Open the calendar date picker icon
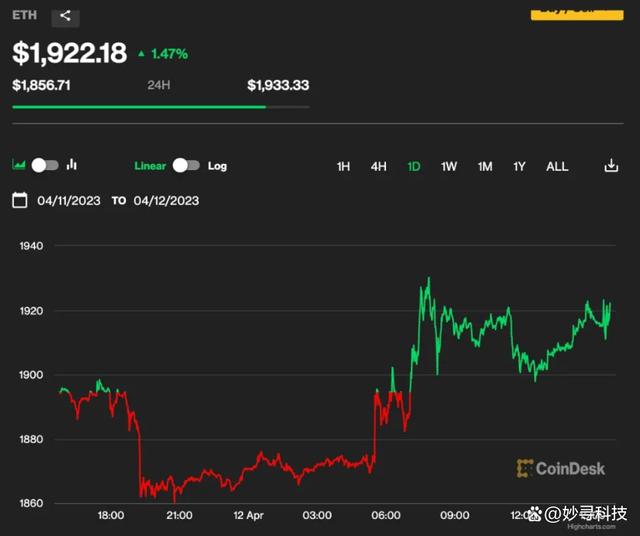640x536 pixels. (20, 200)
